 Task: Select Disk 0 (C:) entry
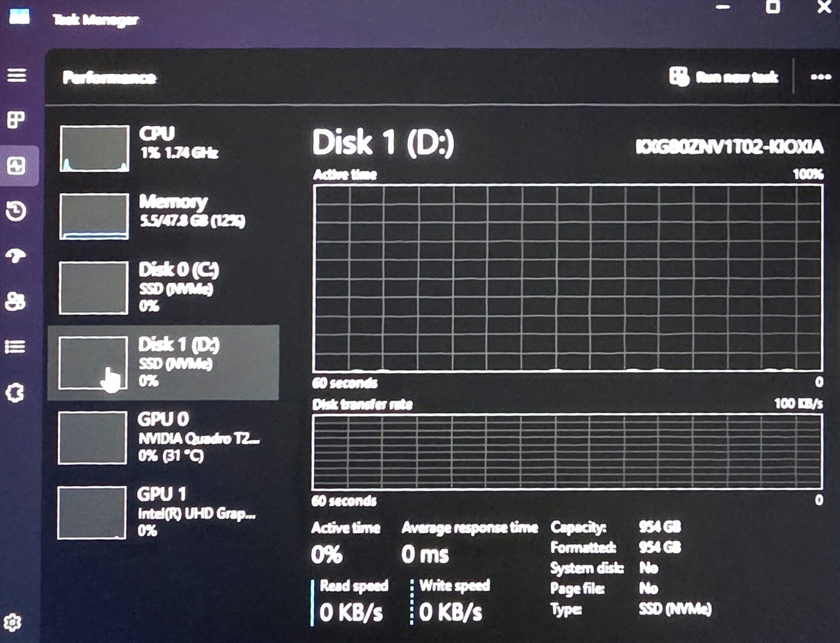click(x=164, y=288)
